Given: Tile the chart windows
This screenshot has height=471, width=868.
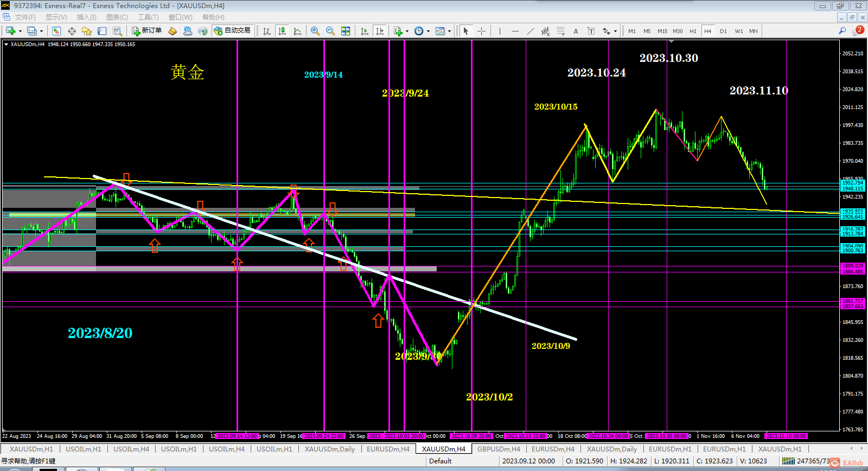Looking at the screenshot, I should click(x=346, y=31).
